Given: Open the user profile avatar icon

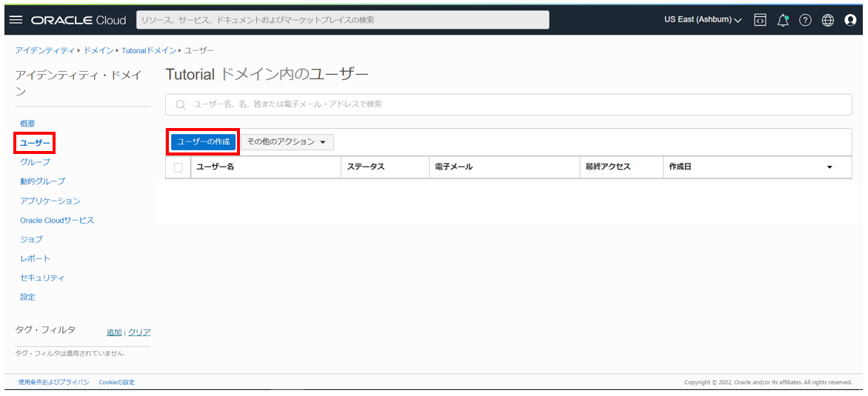Looking at the screenshot, I should point(850,20).
